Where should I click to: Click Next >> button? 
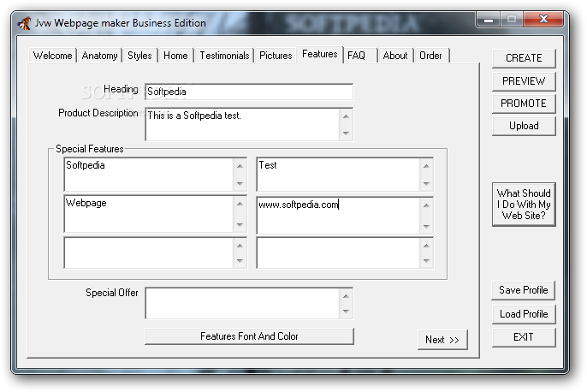click(x=442, y=340)
